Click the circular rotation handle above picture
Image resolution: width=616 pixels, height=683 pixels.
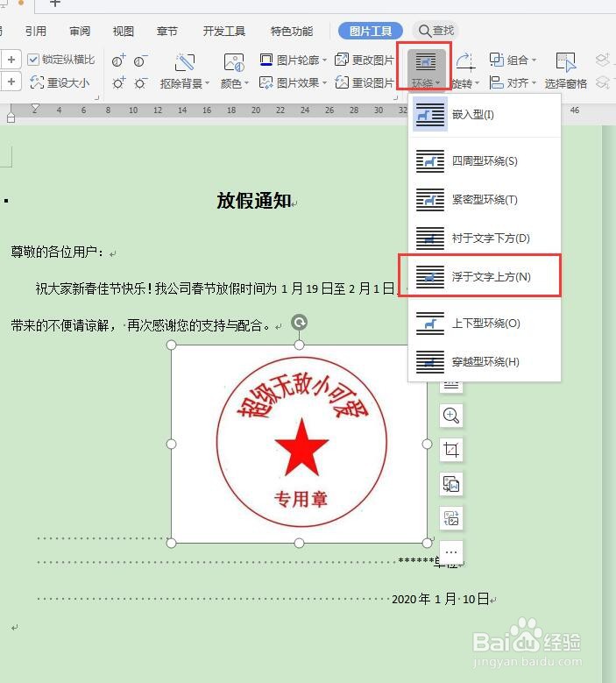[x=299, y=323]
